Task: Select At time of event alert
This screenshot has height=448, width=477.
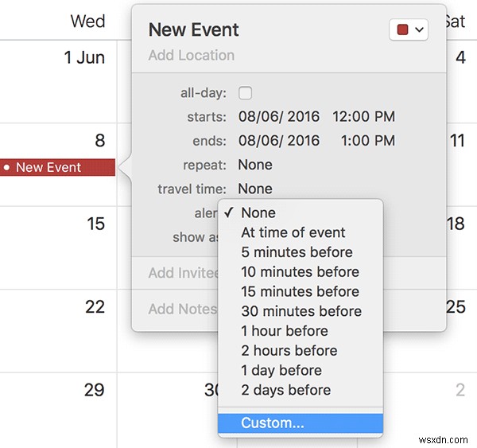Action: 293,232
